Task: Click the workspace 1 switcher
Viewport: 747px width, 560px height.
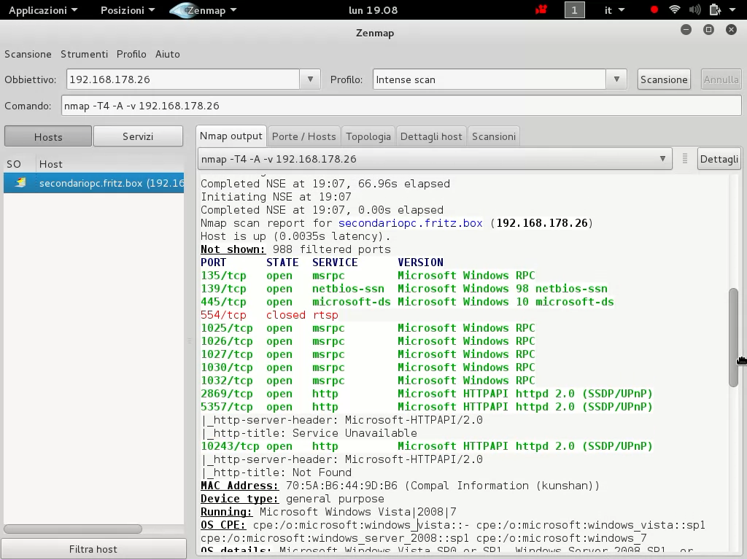Action: 574,10
